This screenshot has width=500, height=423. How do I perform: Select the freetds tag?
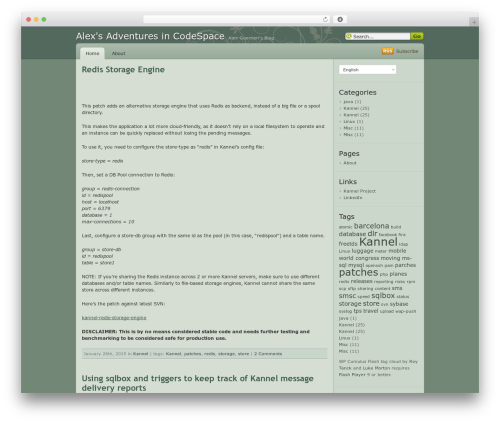(348, 244)
